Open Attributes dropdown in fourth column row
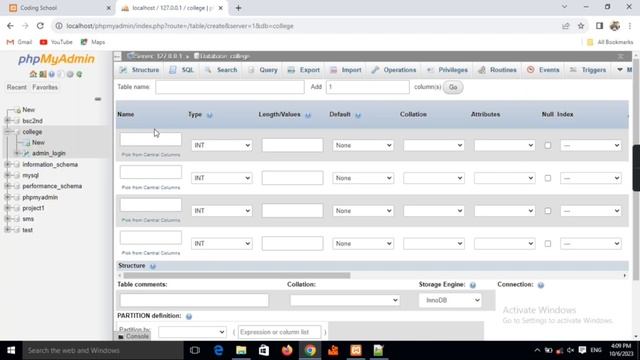Viewport: 640px width, 360px height. point(504,244)
